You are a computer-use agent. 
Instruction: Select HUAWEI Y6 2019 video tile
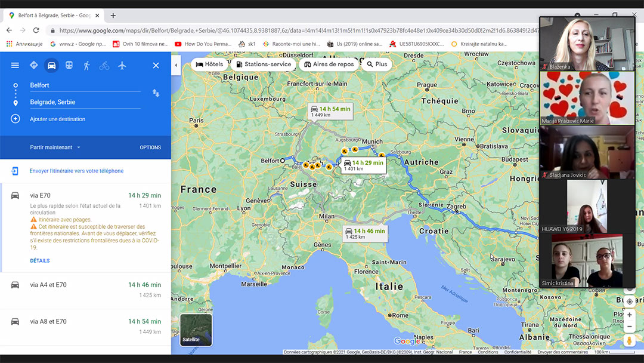[587, 207]
